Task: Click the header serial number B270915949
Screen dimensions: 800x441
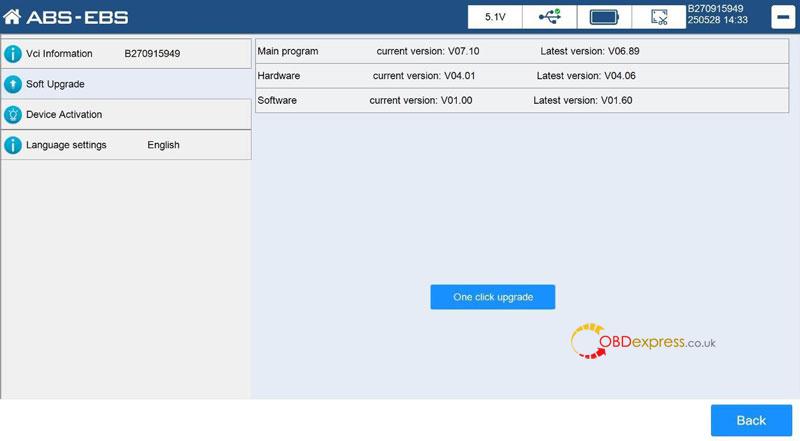Action: (715, 9)
